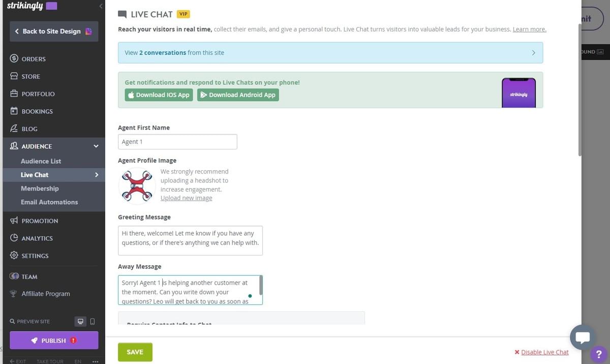Expand the Live Chat submenu arrow
Screen dimensions: 610x364
click(97, 175)
